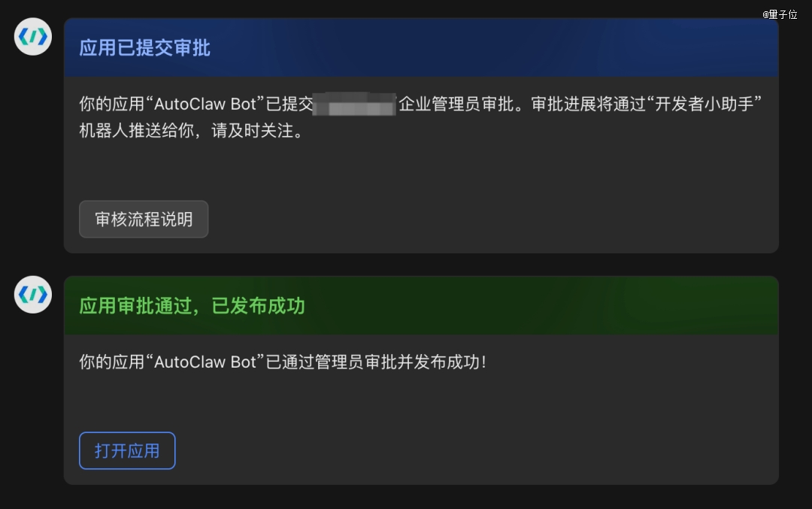Click the empty area right of 审核流程说明
Image resolution: width=812 pixels, height=509 pixels.
pos(492,219)
